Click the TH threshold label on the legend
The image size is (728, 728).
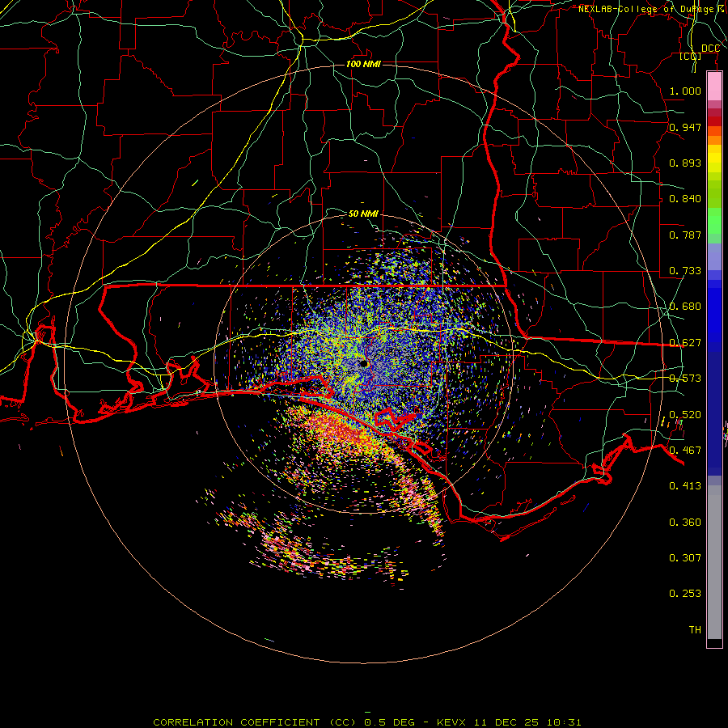coord(695,630)
